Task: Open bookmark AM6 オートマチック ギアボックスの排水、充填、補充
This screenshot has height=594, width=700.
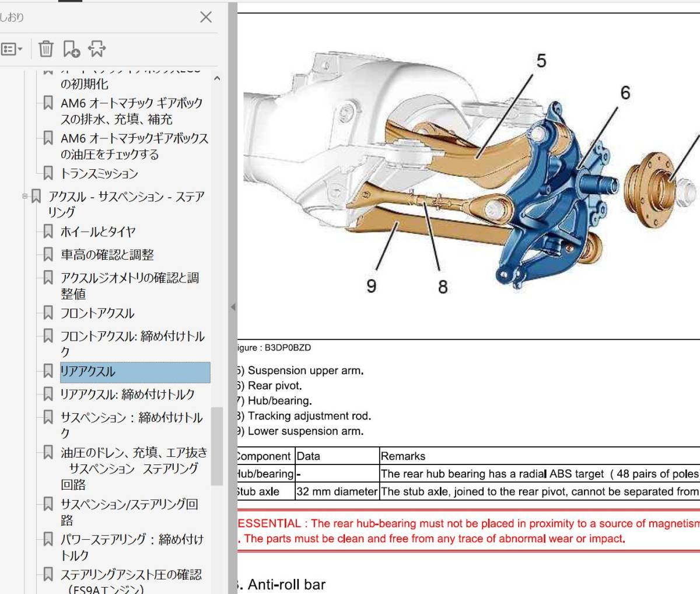Action: (x=132, y=111)
